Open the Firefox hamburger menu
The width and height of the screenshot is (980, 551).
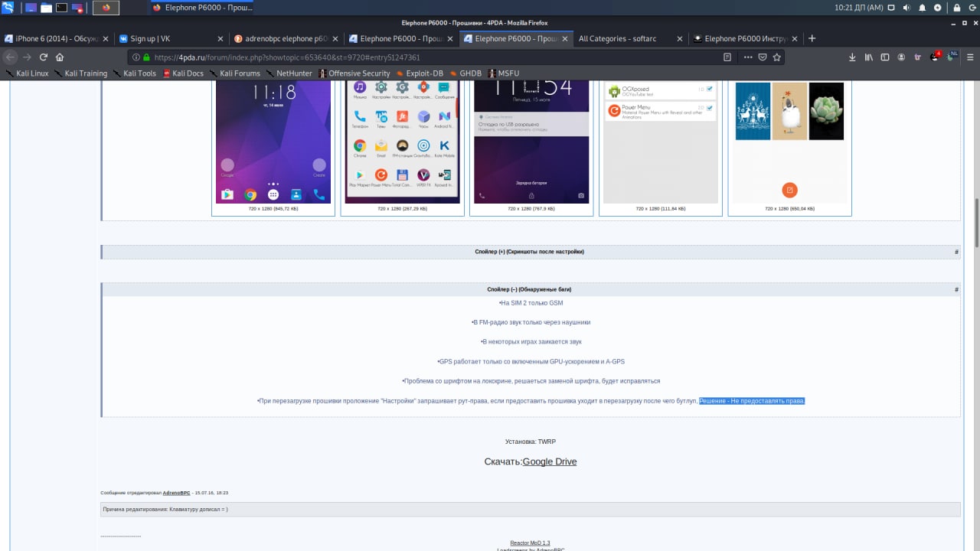tap(969, 57)
